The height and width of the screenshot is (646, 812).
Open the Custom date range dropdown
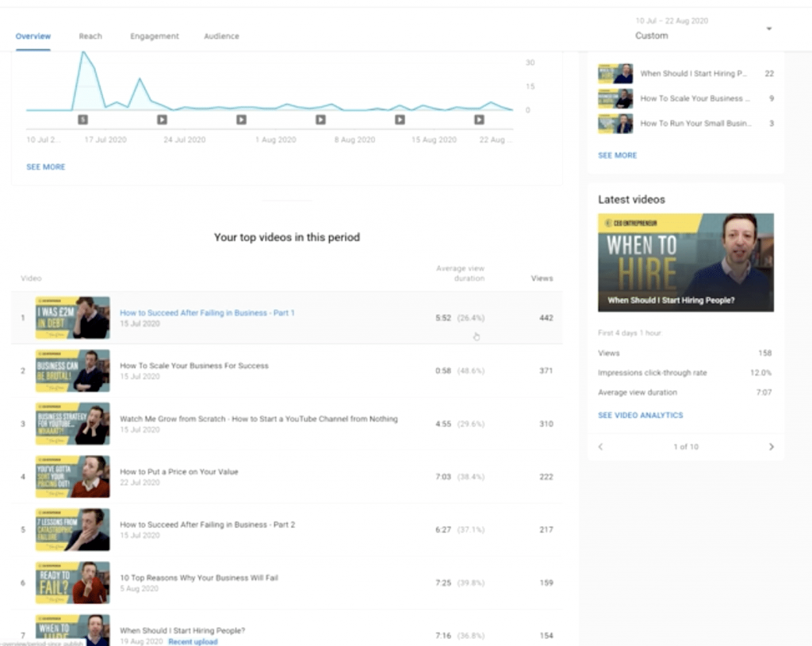(x=703, y=29)
